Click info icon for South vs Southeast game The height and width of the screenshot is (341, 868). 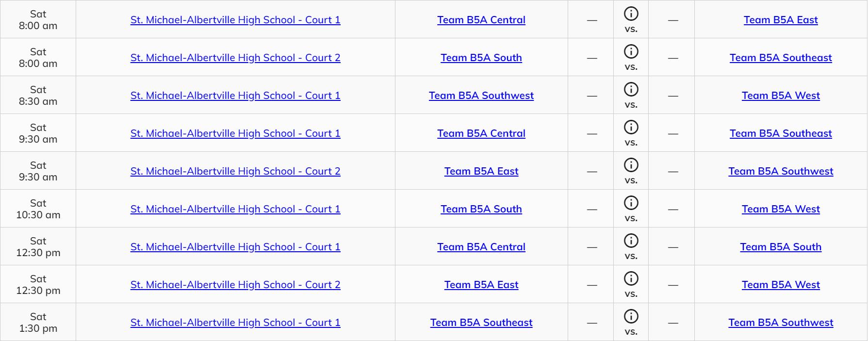(x=631, y=51)
